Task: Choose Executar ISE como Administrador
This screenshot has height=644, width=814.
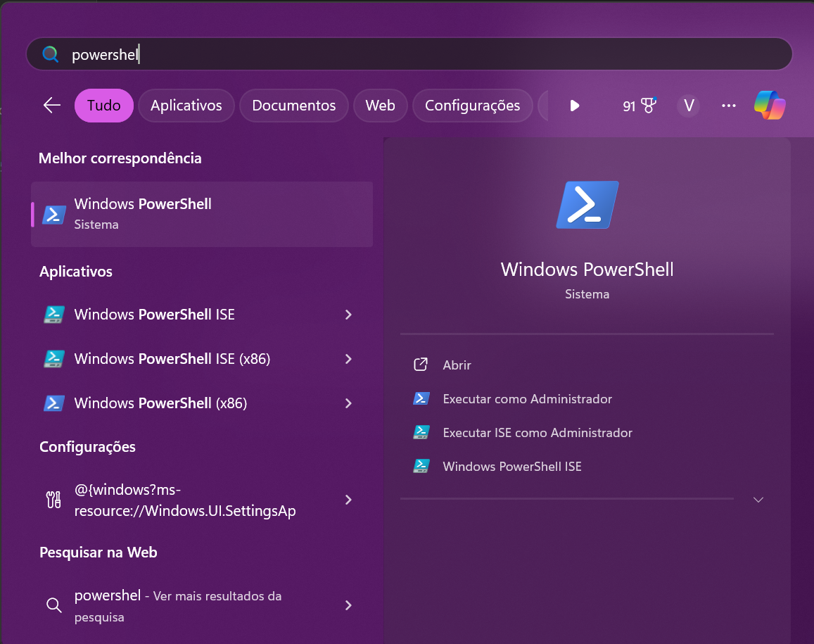Action: (538, 433)
